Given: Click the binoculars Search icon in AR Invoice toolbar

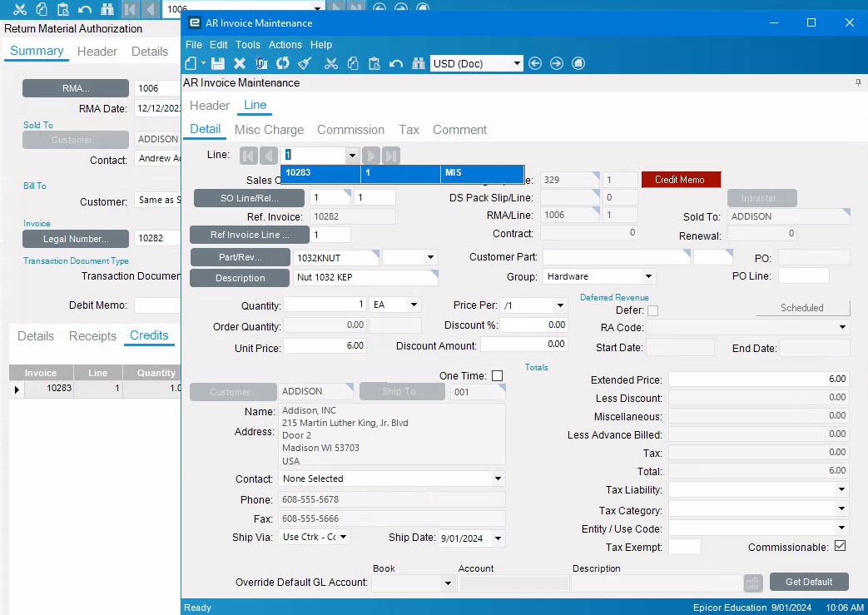Looking at the screenshot, I should coord(418,63).
